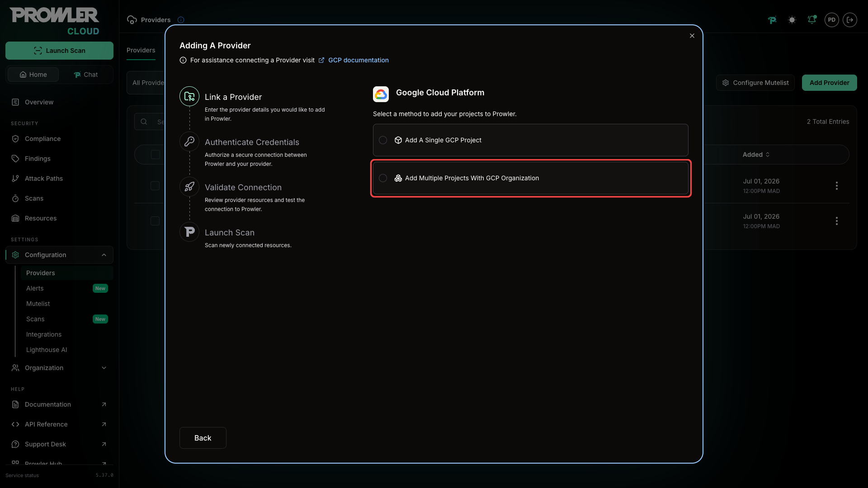Tick the select-all checkbox in table header
Image resolution: width=868 pixels, height=488 pixels.
(156, 155)
